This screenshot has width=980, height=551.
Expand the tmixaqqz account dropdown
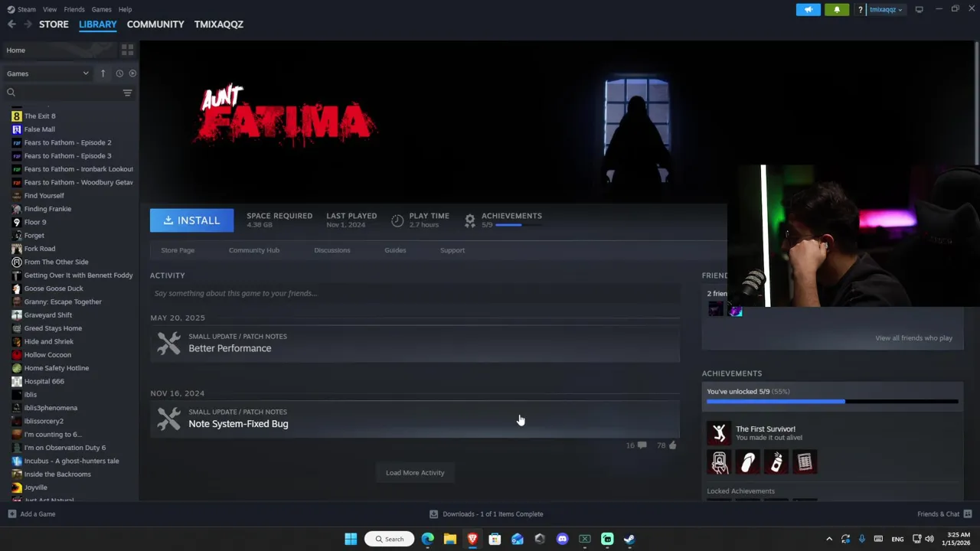coord(886,9)
